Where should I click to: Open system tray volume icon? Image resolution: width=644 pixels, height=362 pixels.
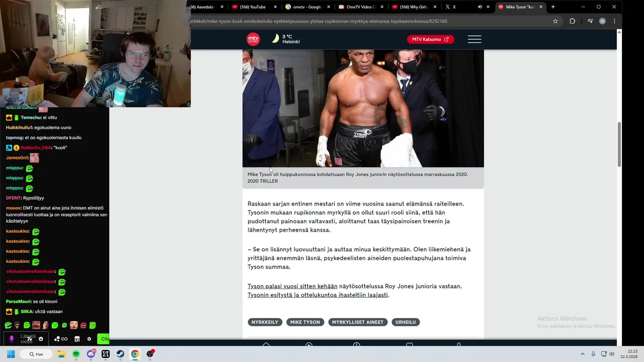click(612, 354)
